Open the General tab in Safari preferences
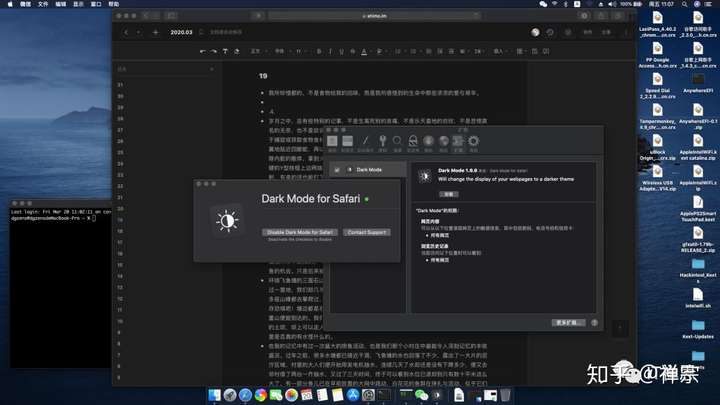The height and width of the screenshot is (405, 720). pyautogui.click(x=332, y=141)
